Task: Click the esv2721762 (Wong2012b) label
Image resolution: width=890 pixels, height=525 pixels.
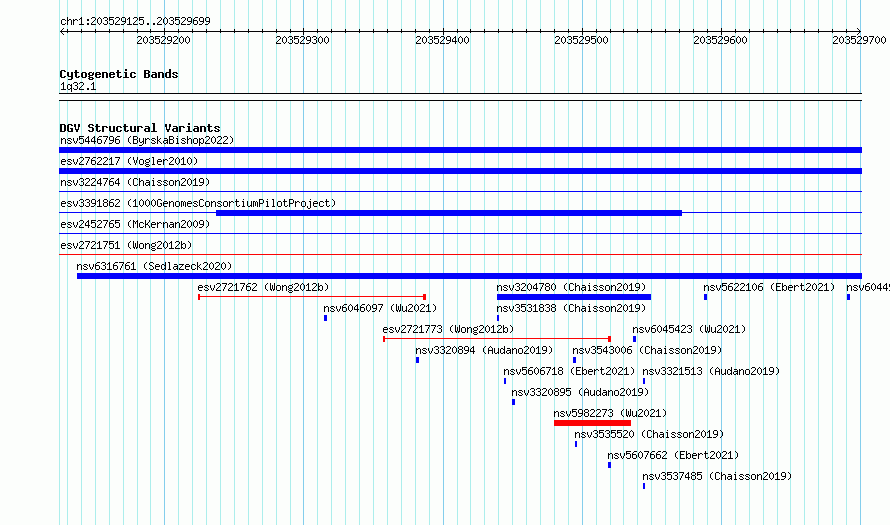Action: (263, 287)
